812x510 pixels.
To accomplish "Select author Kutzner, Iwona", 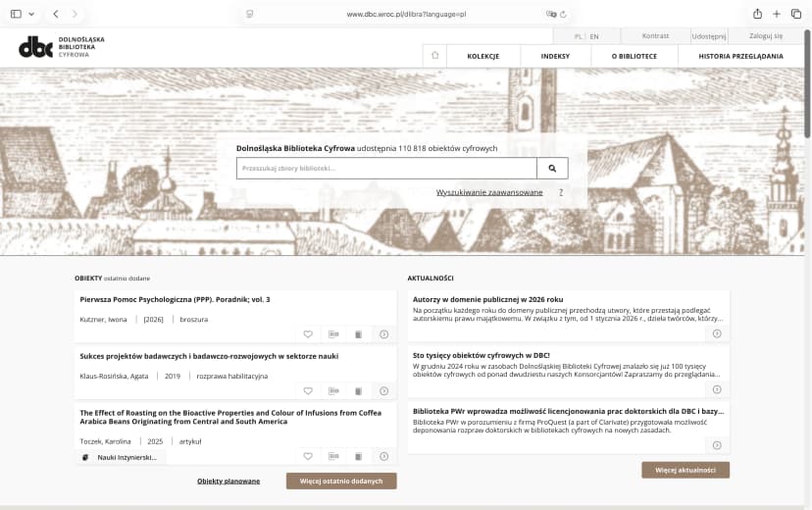I will [x=103, y=320].
